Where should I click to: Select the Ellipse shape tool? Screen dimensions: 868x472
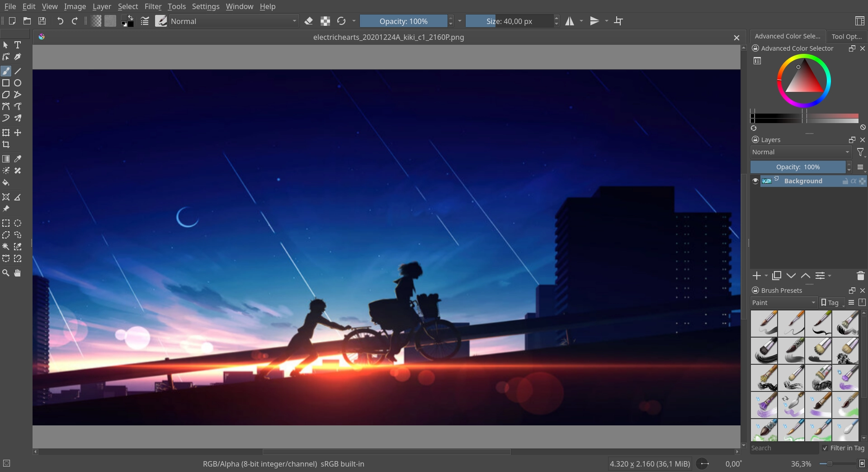[18, 83]
